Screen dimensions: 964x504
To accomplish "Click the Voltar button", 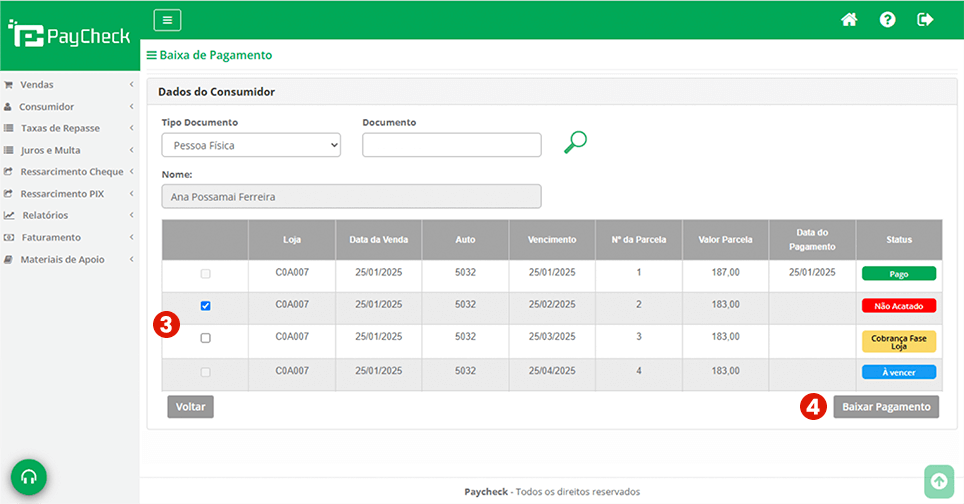I will [x=191, y=407].
